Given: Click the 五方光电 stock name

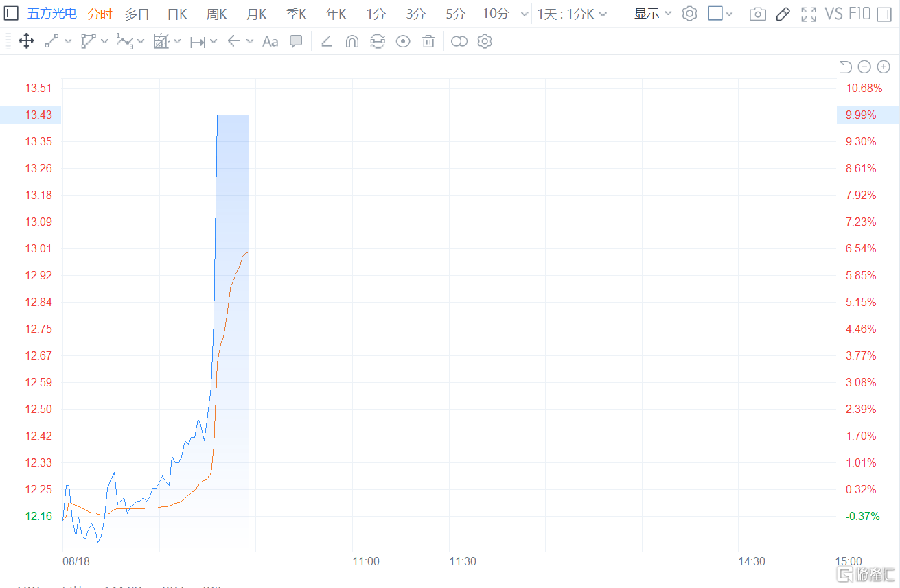Looking at the screenshot, I should click(x=52, y=14).
